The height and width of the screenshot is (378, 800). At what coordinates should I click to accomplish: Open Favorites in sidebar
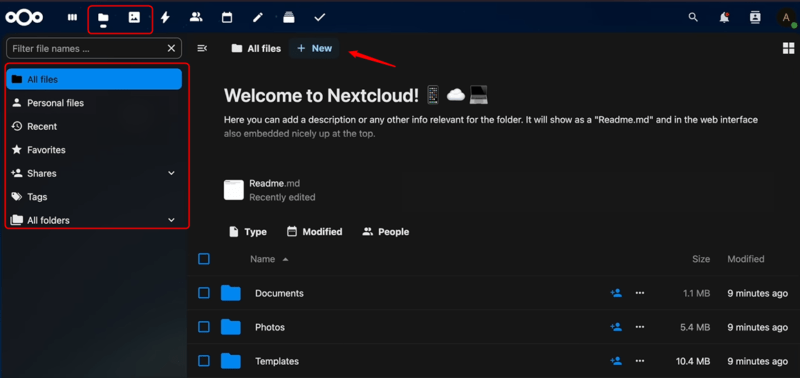coord(94,149)
